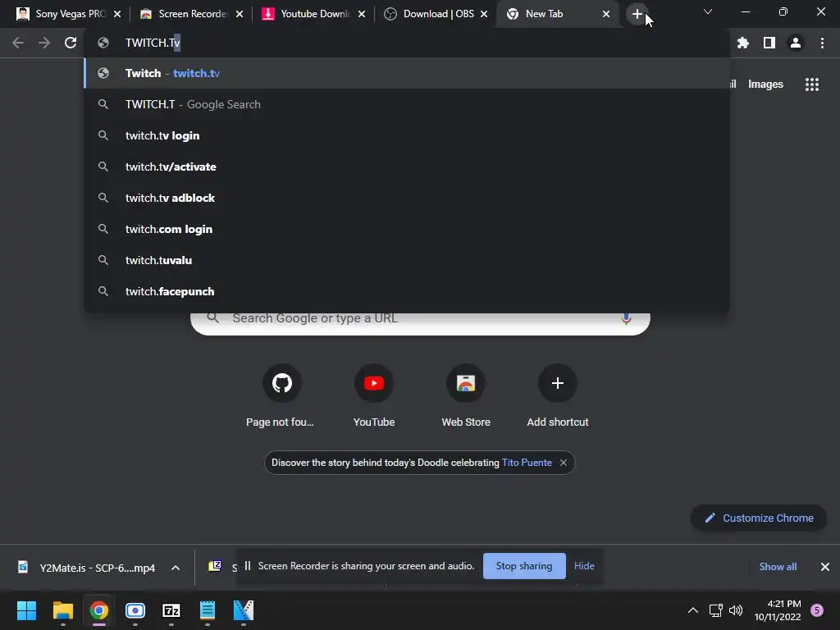
Task: Dismiss the Doodle story notice
Action: 563,463
